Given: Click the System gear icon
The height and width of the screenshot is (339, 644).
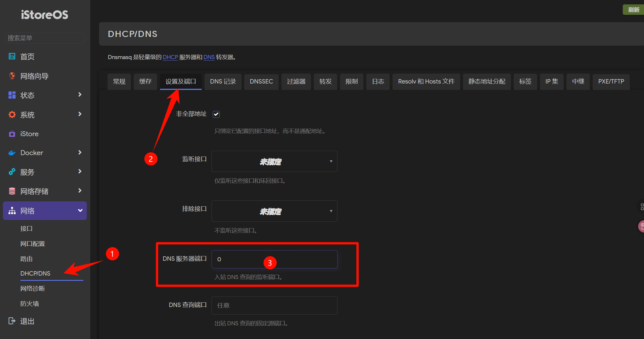Looking at the screenshot, I should click(12, 115).
